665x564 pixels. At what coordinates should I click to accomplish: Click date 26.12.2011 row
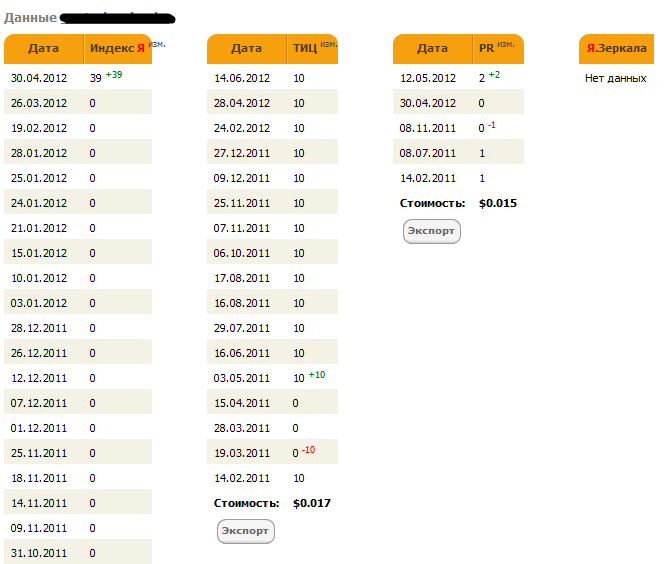(x=78, y=354)
